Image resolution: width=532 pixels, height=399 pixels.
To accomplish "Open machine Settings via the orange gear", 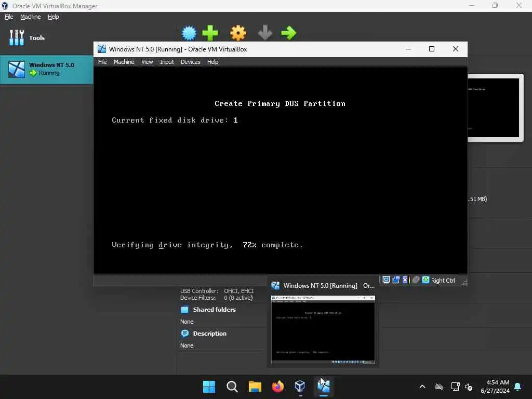I will click(x=238, y=33).
